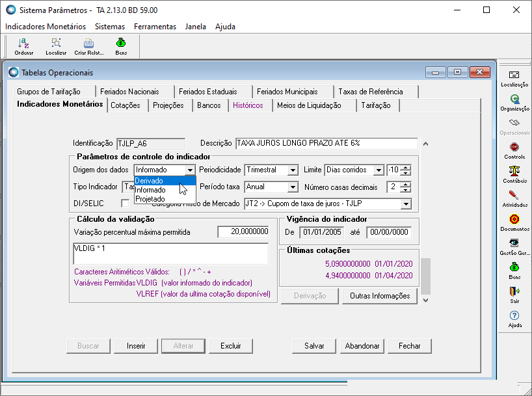This screenshot has width=532, height=396.
Task: Open the Ajuda question mark sidebar icon
Action: pos(514,319)
